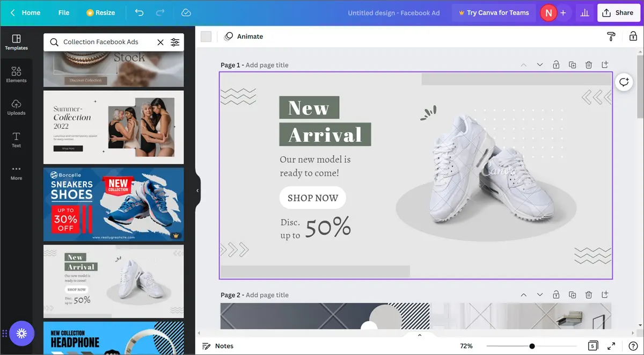Toggle the lock on the selected element
The width and height of the screenshot is (644, 355).
click(x=633, y=36)
